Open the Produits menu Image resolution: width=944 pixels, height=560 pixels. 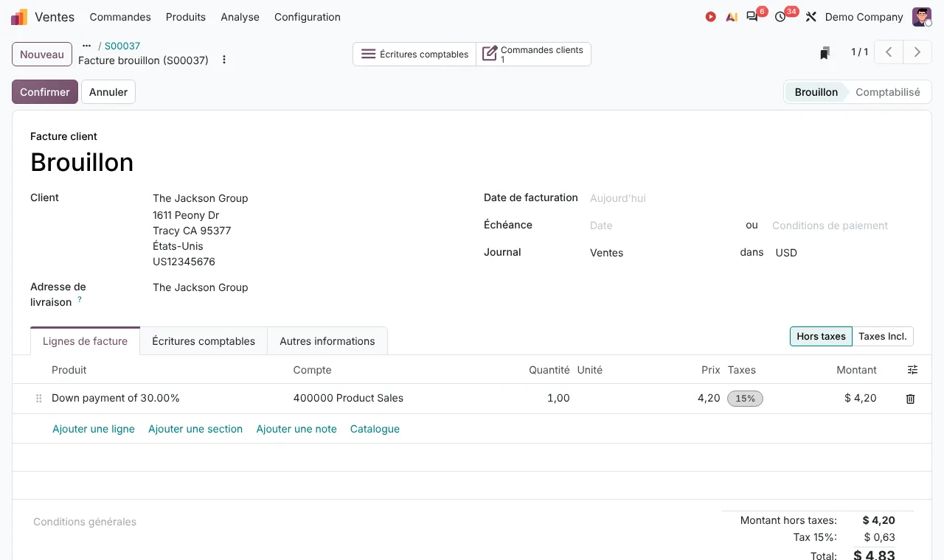[x=186, y=17]
